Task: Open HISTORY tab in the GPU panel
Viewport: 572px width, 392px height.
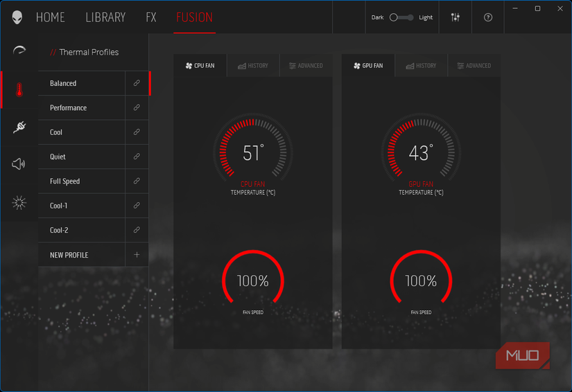Action: pos(422,66)
